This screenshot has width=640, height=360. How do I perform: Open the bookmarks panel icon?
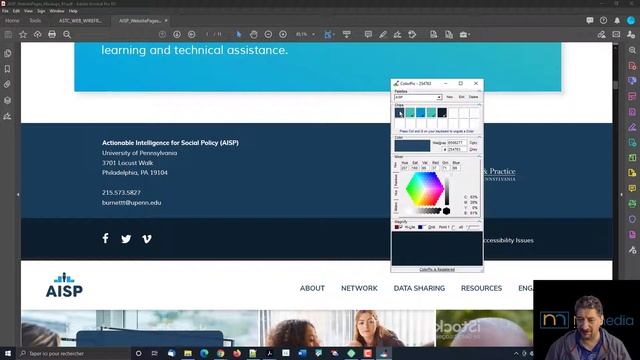[x=7, y=69]
